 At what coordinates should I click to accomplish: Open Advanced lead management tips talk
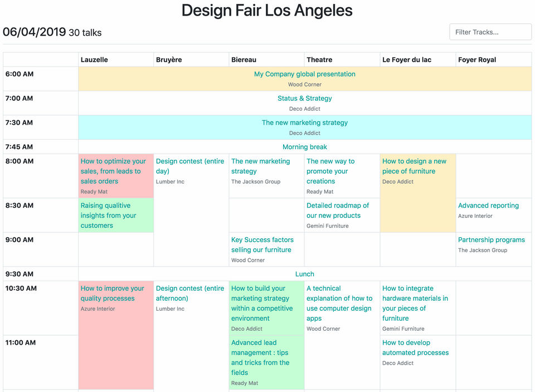(x=260, y=357)
